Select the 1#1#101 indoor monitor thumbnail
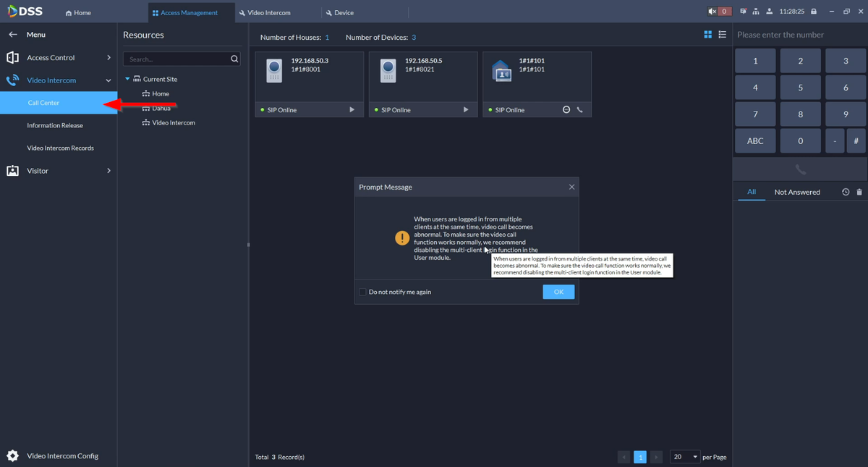This screenshot has height=467, width=868. (x=501, y=70)
